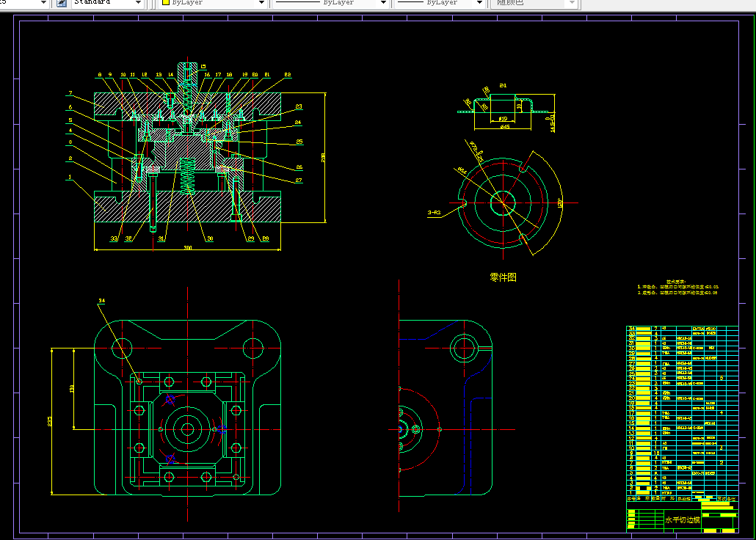This screenshot has height=540, width=756.
Task: Select balloon number 25 in the section view
Action: [299, 142]
